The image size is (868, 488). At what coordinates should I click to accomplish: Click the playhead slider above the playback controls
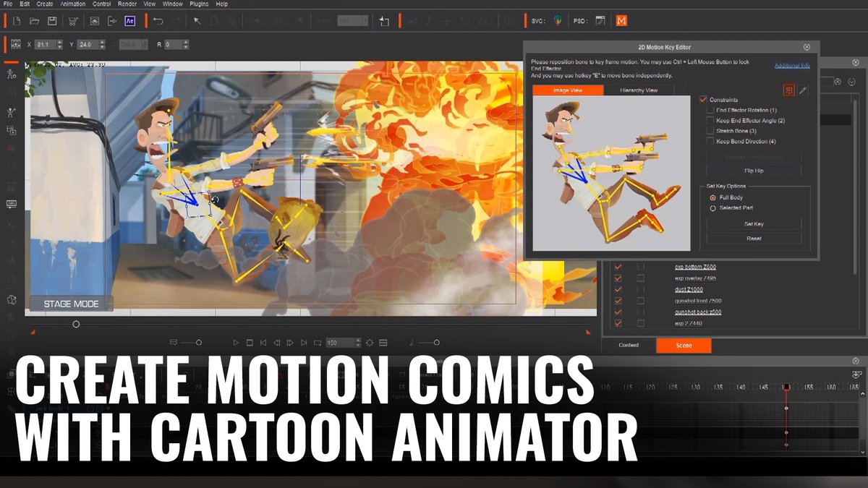point(76,325)
